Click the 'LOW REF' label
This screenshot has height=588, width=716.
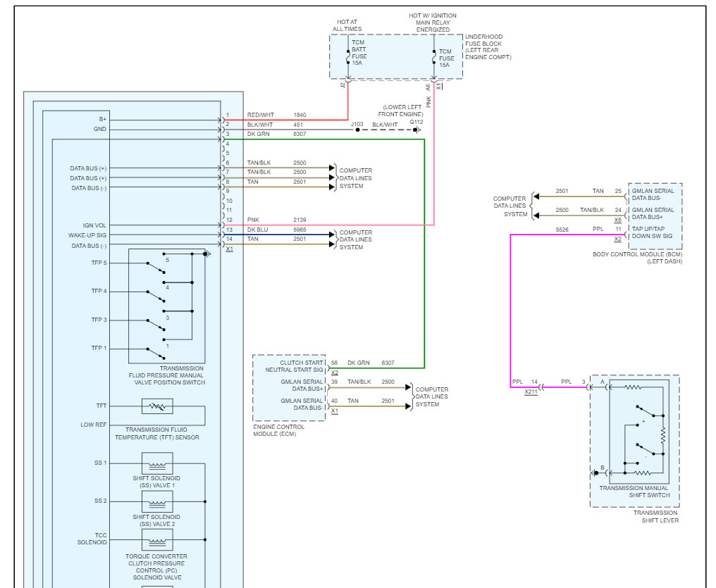point(94,425)
